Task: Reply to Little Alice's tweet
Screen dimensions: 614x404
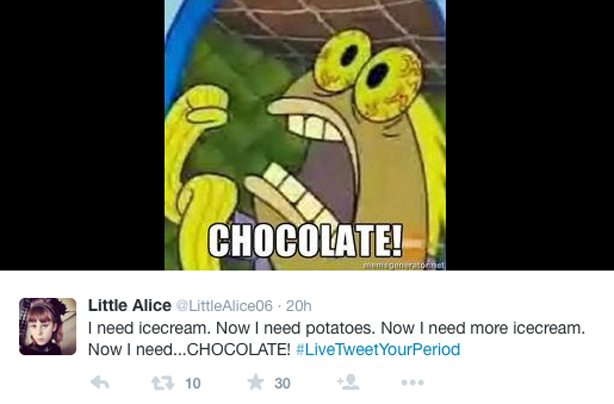Action: (100, 382)
